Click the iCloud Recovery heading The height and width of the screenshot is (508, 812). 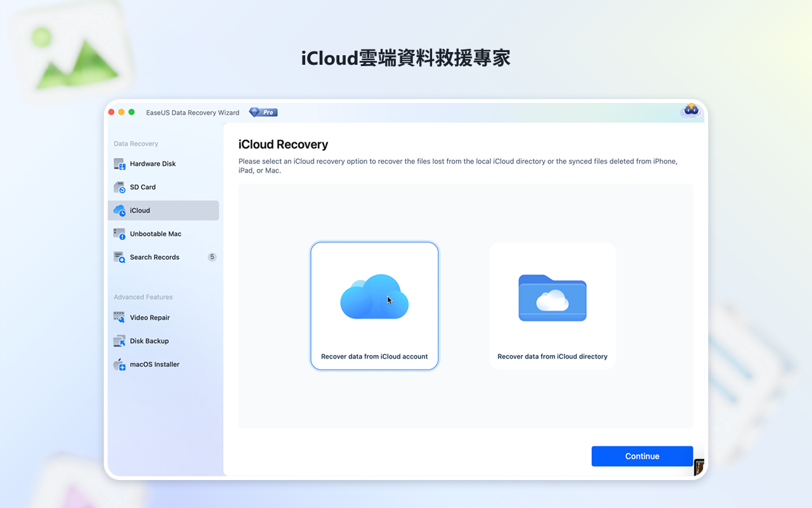[x=283, y=145]
